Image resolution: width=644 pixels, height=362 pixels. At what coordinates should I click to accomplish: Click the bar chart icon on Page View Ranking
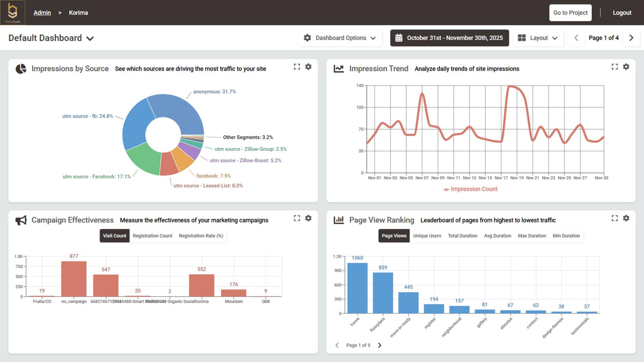pos(339,220)
